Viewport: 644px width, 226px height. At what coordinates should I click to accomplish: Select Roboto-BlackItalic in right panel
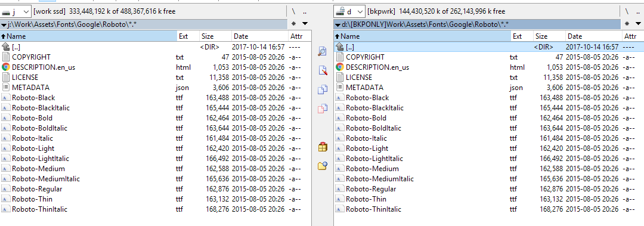point(374,108)
